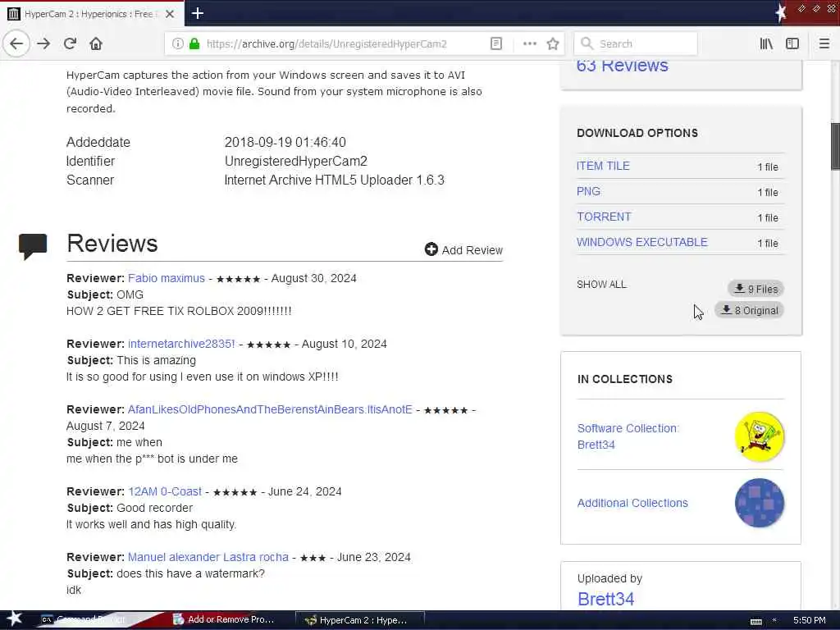Open Software Collection: Brett34 link
Viewport: 840px width, 630px height.
point(628,436)
